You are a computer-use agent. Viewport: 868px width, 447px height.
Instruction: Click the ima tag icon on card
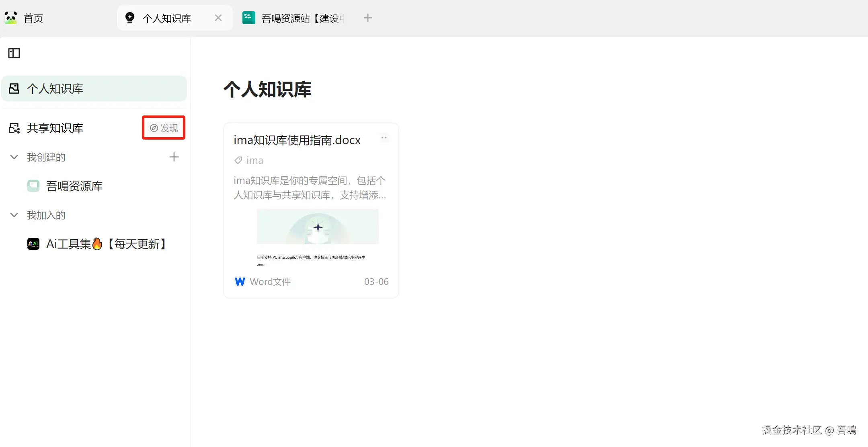(x=238, y=161)
